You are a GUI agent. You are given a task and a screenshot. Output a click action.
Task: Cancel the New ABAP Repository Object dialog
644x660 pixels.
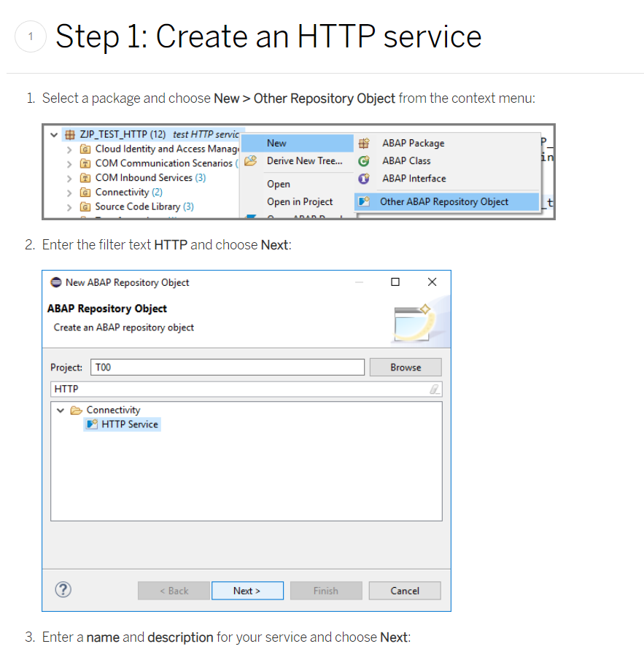(x=404, y=591)
